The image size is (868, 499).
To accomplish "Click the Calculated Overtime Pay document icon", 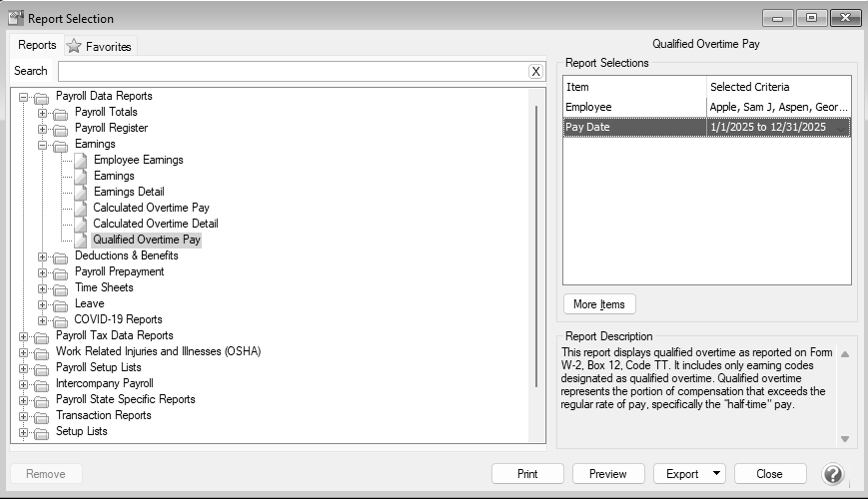I will [81, 208].
